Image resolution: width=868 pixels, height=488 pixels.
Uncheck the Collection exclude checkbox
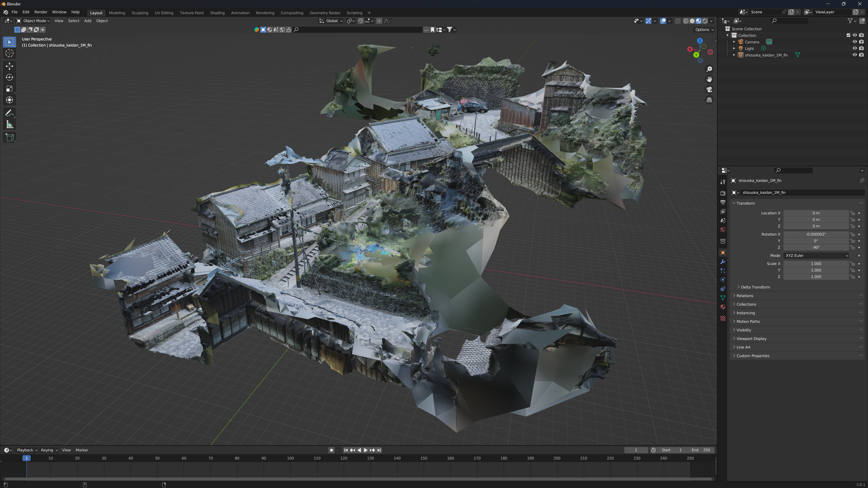(x=849, y=35)
